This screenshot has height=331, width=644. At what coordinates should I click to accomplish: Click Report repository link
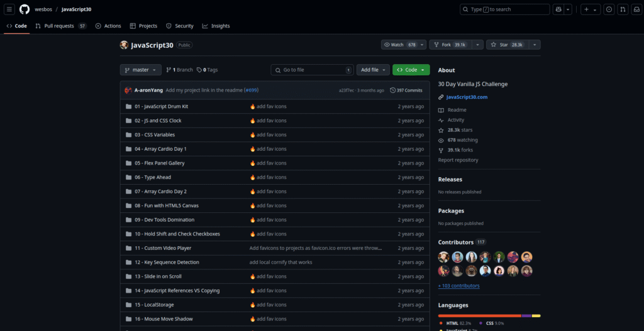(458, 160)
